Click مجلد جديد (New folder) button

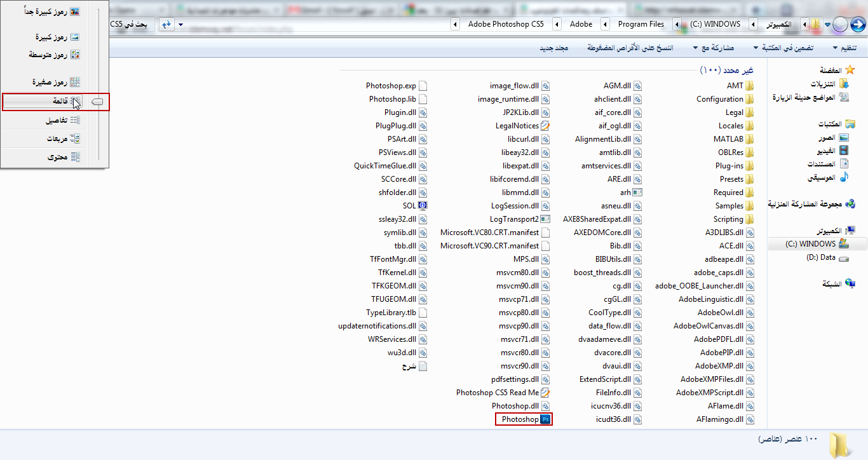tap(553, 48)
